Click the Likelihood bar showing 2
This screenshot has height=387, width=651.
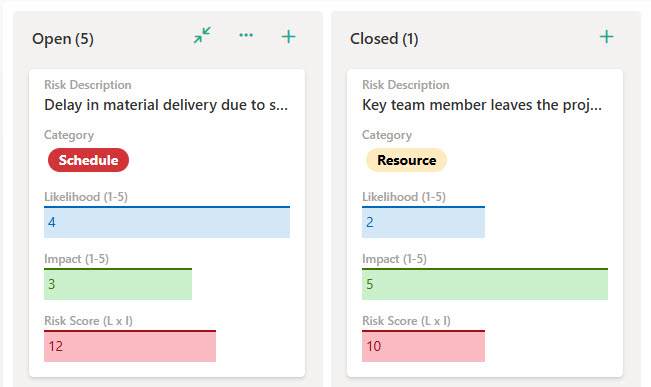[x=423, y=222]
